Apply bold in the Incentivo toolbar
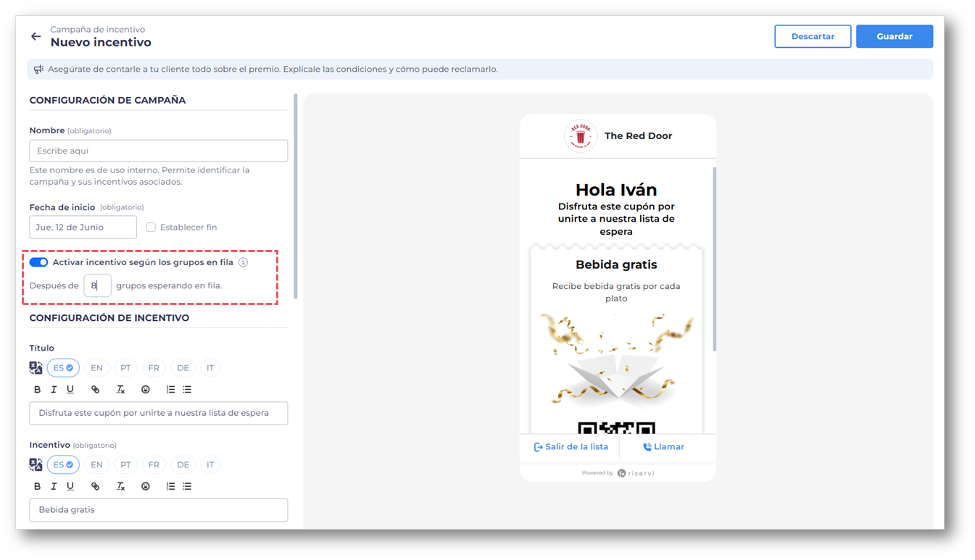This screenshot has width=975, height=560. (x=38, y=487)
